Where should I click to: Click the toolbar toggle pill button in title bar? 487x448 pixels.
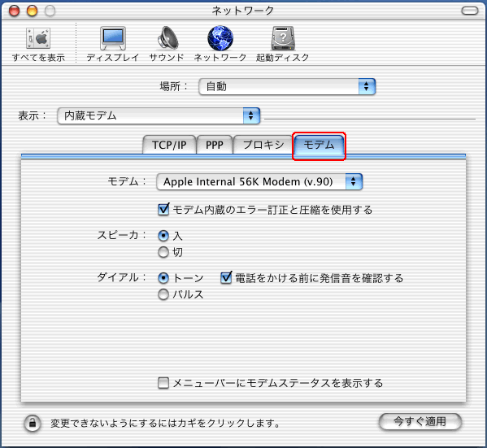pos(470,11)
